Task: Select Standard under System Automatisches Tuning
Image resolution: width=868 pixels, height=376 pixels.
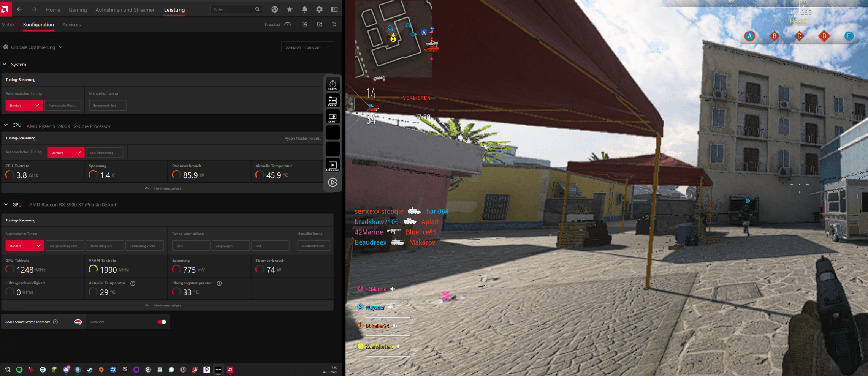Action: 24,106
